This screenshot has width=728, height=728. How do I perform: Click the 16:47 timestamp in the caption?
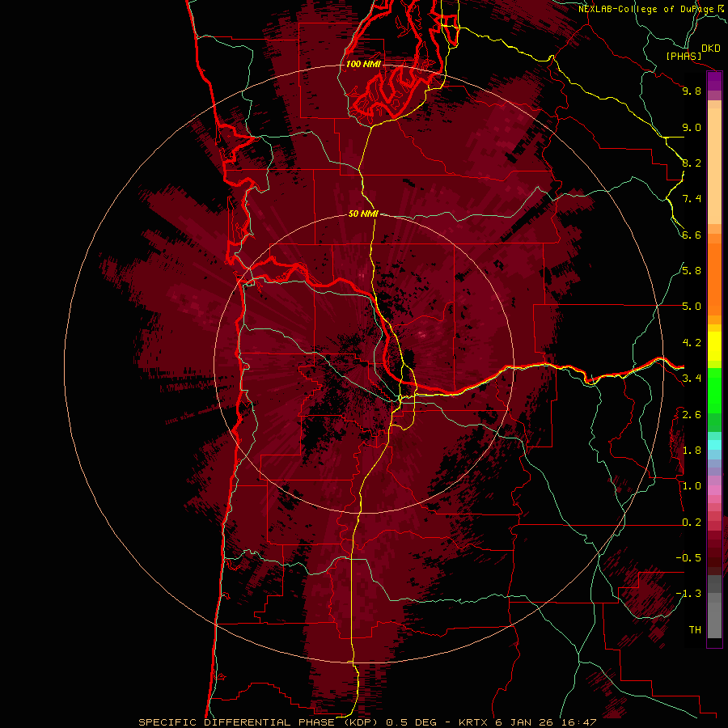pos(581,722)
